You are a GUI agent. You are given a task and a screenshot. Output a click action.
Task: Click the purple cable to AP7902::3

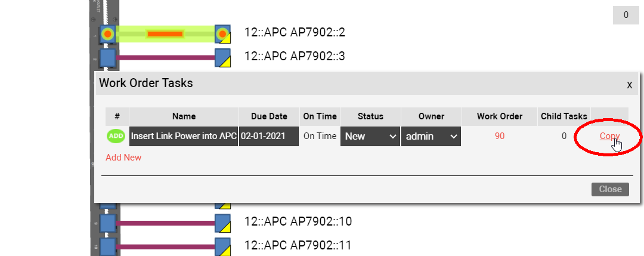165,58
